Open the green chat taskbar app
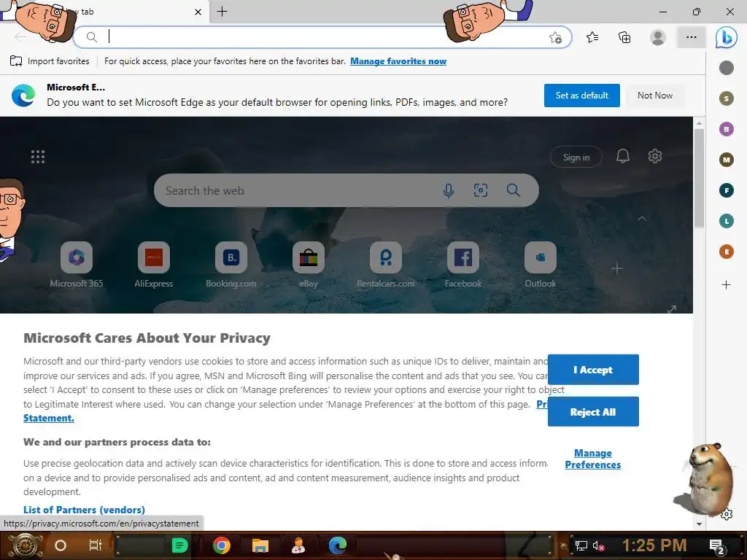The height and width of the screenshot is (560, 747). pyautogui.click(x=179, y=545)
